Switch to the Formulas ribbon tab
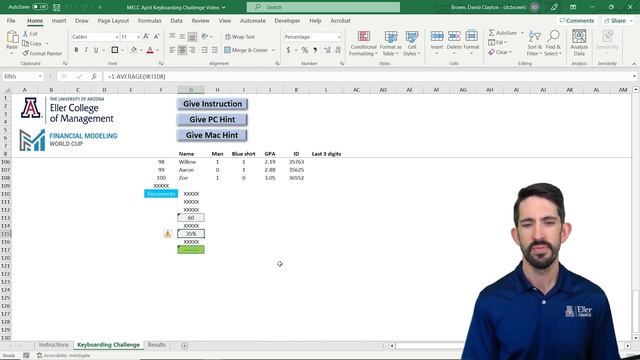The width and height of the screenshot is (640, 360). coord(149,20)
